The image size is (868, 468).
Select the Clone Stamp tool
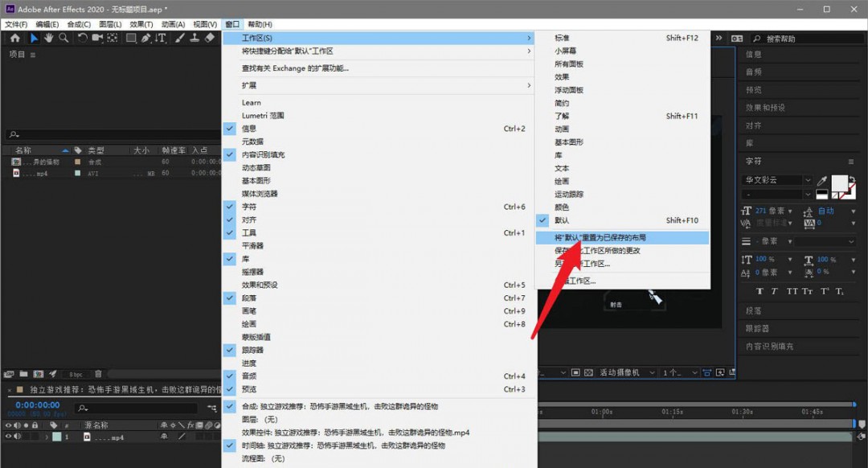point(195,38)
